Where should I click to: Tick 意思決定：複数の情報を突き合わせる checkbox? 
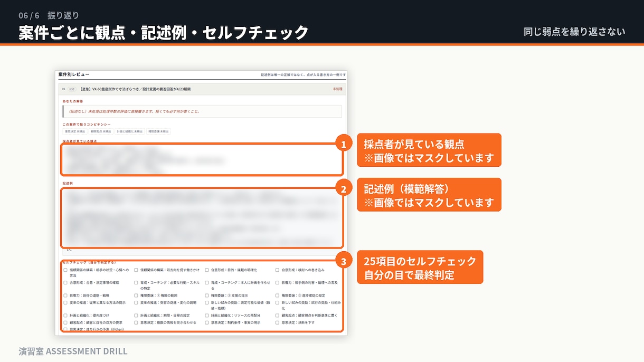coord(136,322)
